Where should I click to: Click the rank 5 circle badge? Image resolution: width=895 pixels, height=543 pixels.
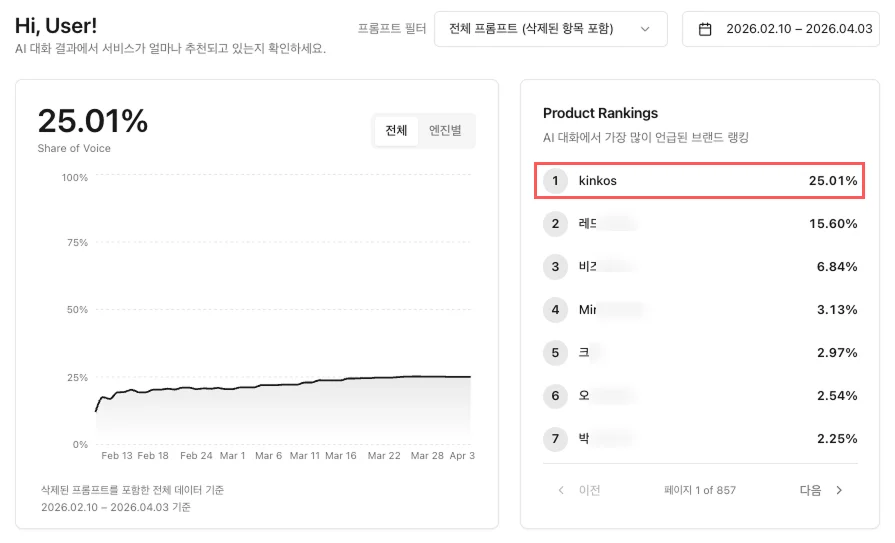[x=555, y=353]
